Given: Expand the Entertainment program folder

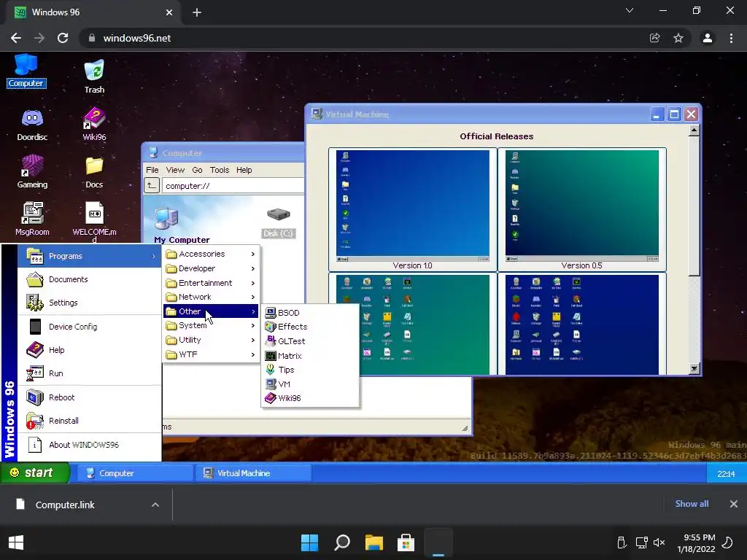Looking at the screenshot, I should point(211,283).
